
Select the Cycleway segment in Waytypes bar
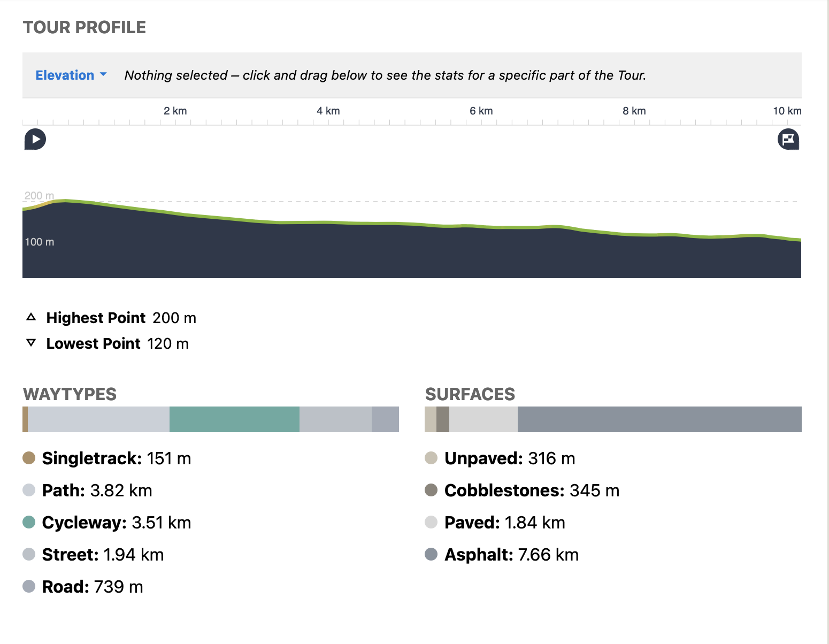234,419
